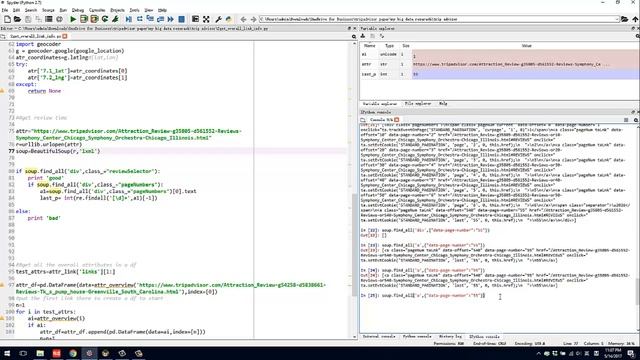Start debugging the file
640x360 pixels.
click(x=129, y=19)
